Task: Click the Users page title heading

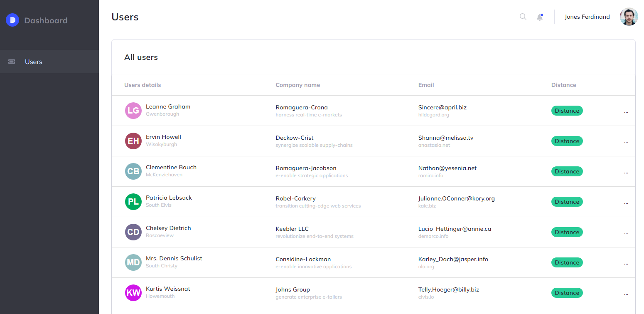Action: [125, 17]
